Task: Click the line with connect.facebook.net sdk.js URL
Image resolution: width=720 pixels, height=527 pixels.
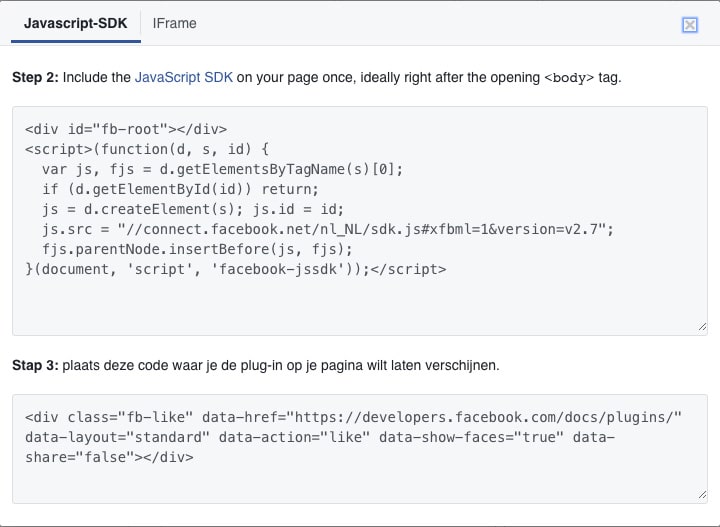Action: [328, 229]
